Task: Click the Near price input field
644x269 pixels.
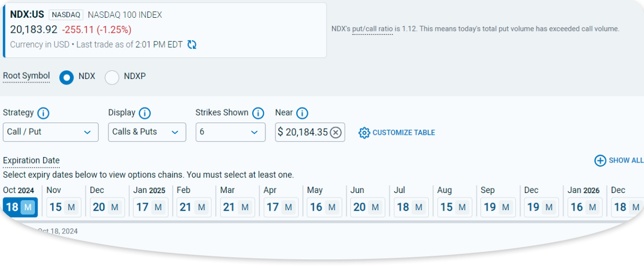Action: [x=310, y=132]
